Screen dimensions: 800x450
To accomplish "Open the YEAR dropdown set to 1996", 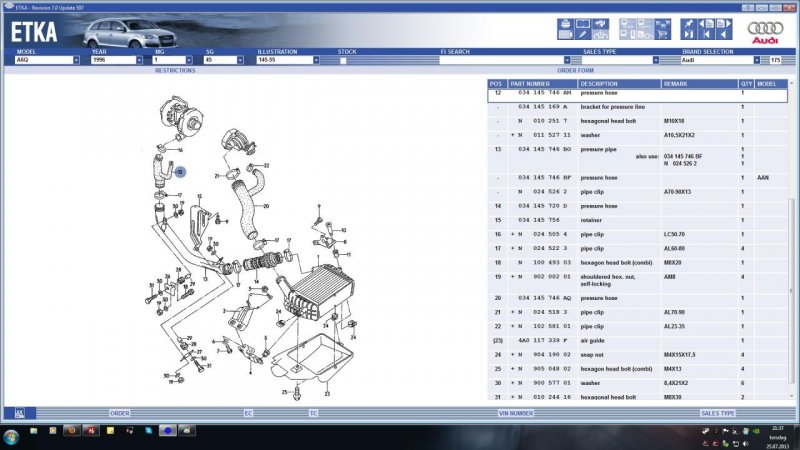I will (138, 60).
